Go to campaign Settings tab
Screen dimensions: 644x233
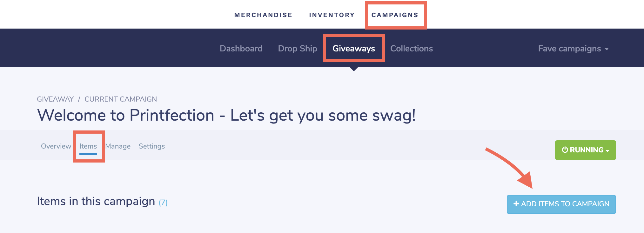point(152,146)
